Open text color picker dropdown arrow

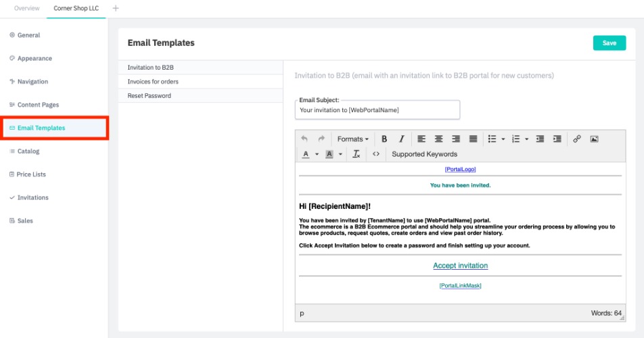point(317,154)
